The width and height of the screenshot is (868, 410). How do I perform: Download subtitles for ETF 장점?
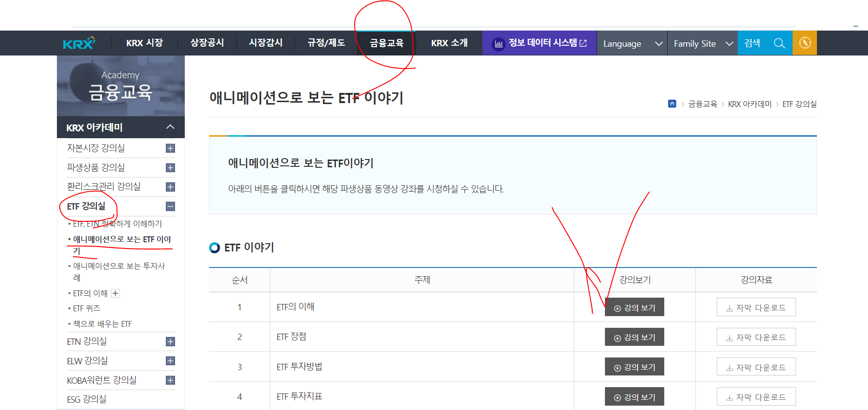[756, 337]
